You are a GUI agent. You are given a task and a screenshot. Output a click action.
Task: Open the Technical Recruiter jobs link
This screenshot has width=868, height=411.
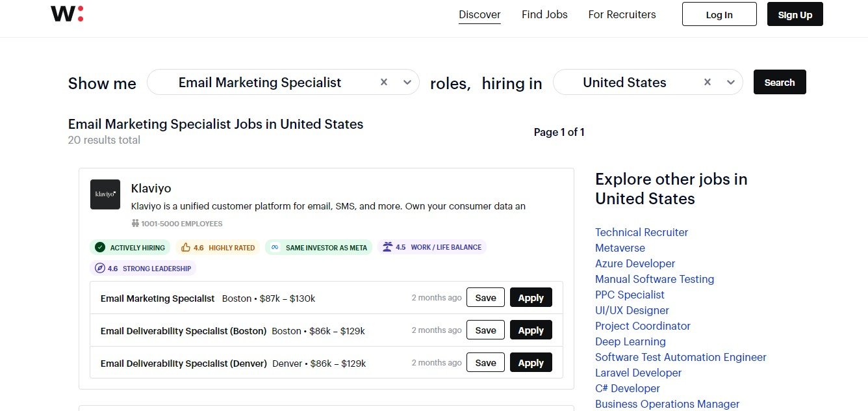641,232
